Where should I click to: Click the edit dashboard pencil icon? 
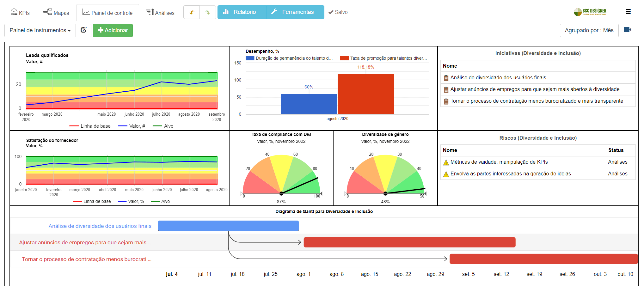83,30
